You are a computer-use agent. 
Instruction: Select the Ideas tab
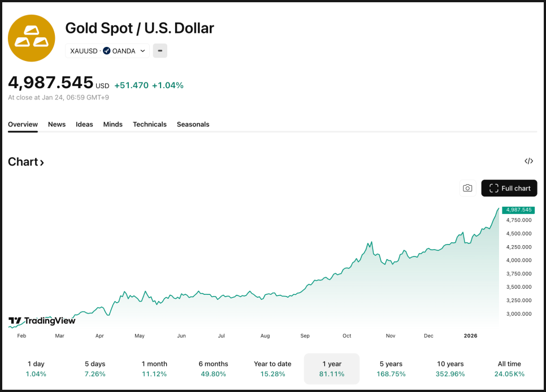point(84,124)
